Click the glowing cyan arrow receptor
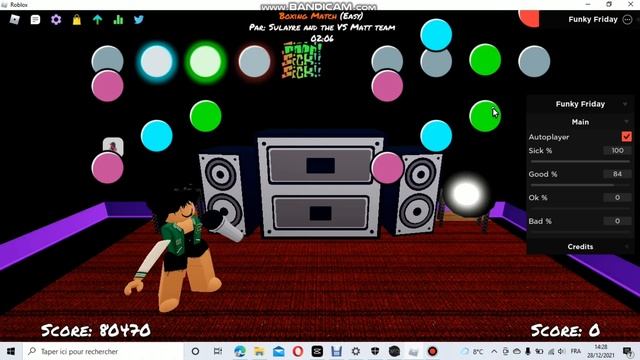The width and height of the screenshot is (640, 360). [156, 62]
